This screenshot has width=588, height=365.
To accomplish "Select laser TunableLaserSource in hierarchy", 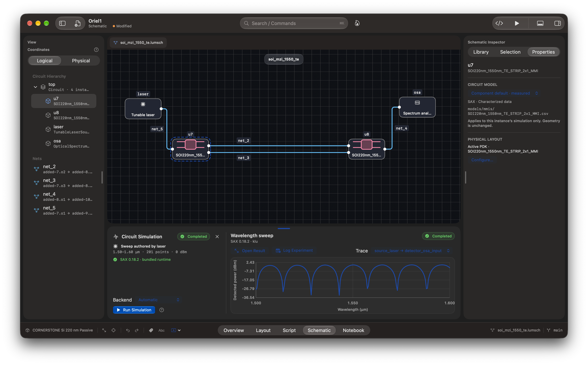I will tap(64, 129).
